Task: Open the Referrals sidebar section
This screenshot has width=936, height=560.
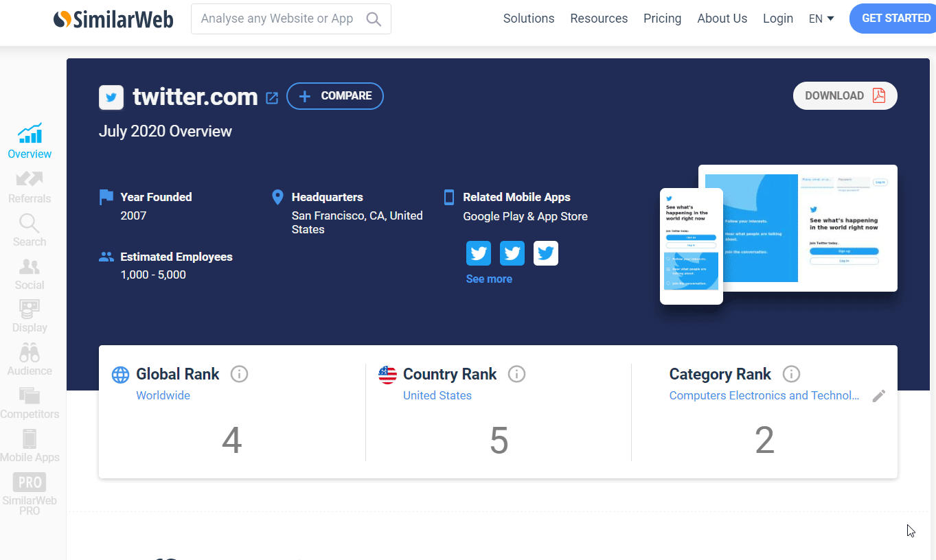Action: [x=30, y=187]
